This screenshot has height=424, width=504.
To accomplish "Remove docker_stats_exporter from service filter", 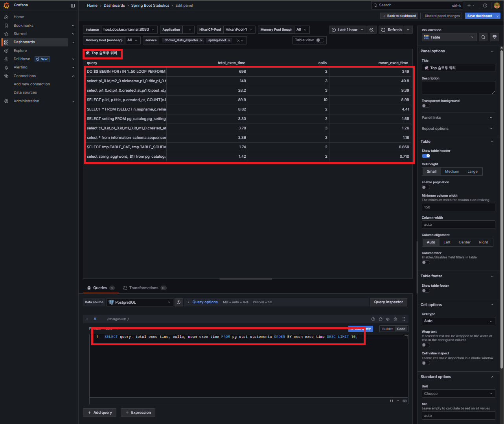I will click(x=201, y=41).
